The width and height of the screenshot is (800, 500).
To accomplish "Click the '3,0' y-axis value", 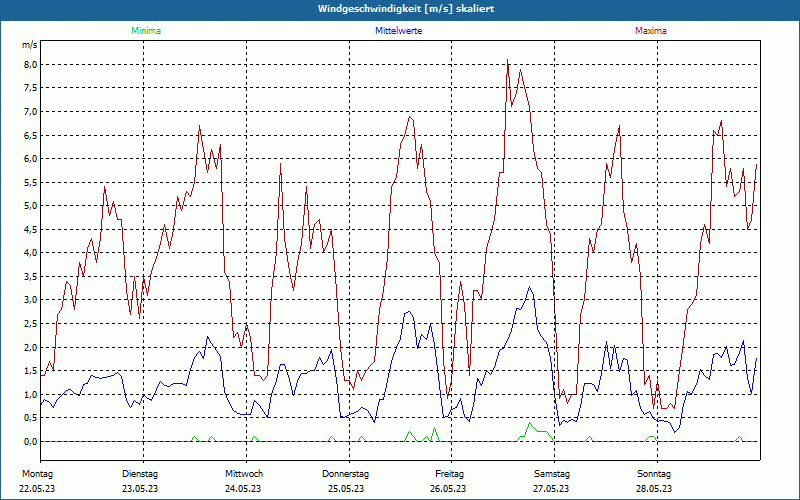I will point(31,300).
